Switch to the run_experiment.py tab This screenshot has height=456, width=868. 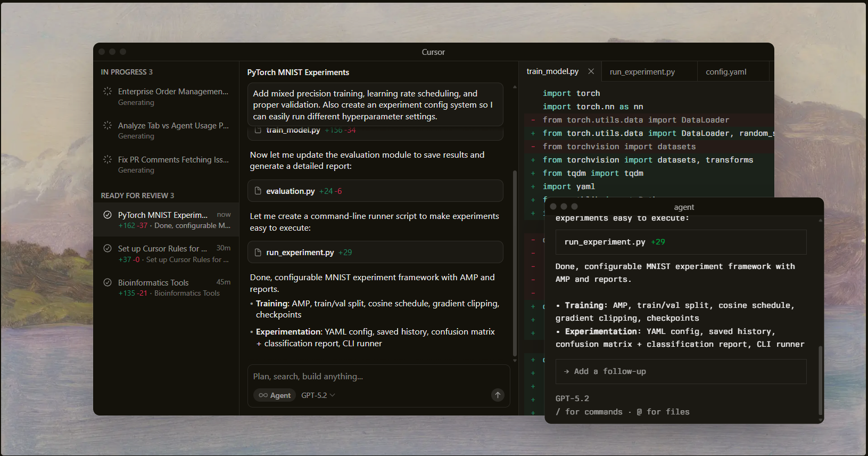click(x=642, y=72)
